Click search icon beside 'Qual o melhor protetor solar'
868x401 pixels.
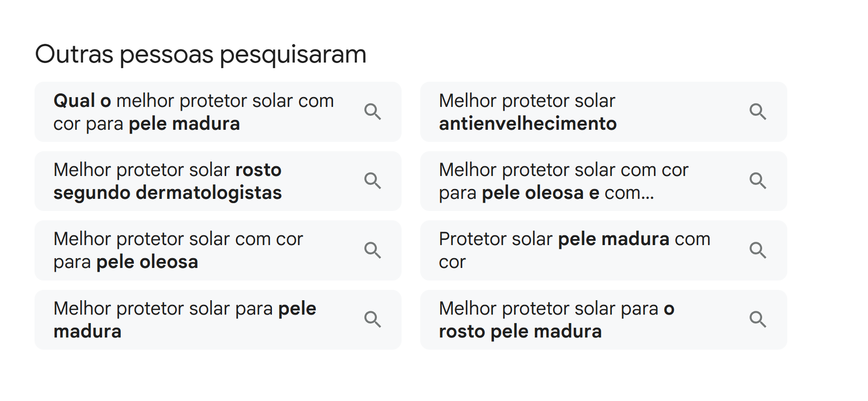372,112
